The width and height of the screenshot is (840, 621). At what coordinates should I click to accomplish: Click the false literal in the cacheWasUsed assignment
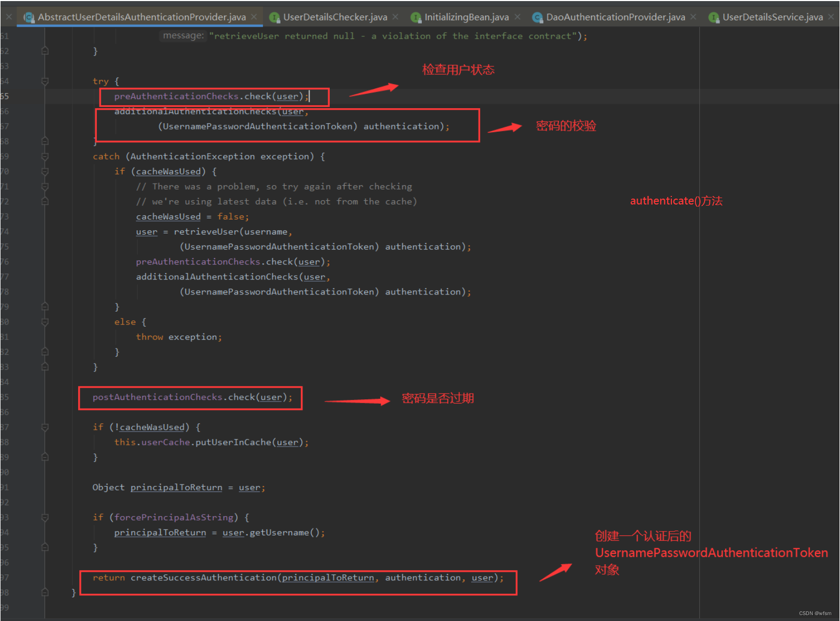pos(231,217)
